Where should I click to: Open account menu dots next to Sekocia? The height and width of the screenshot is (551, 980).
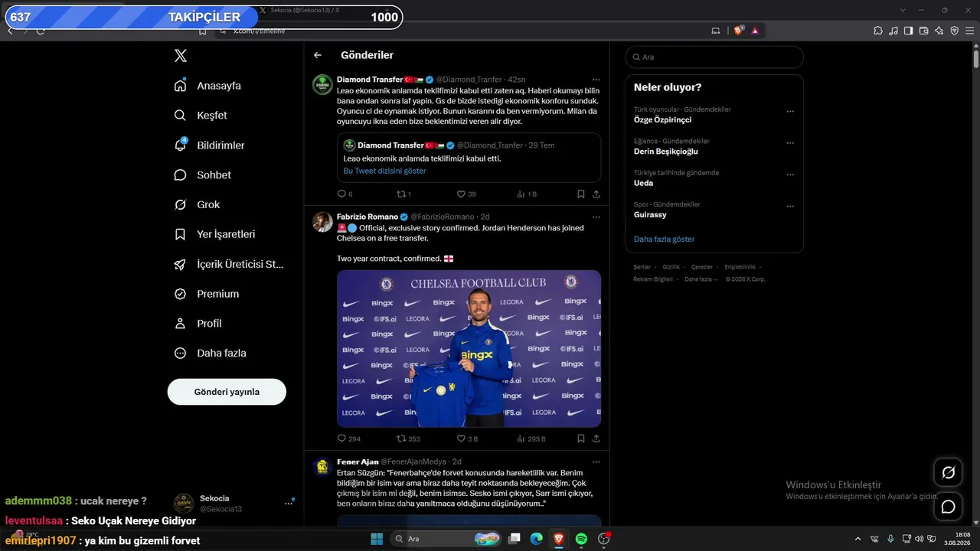tap(289, 504)
